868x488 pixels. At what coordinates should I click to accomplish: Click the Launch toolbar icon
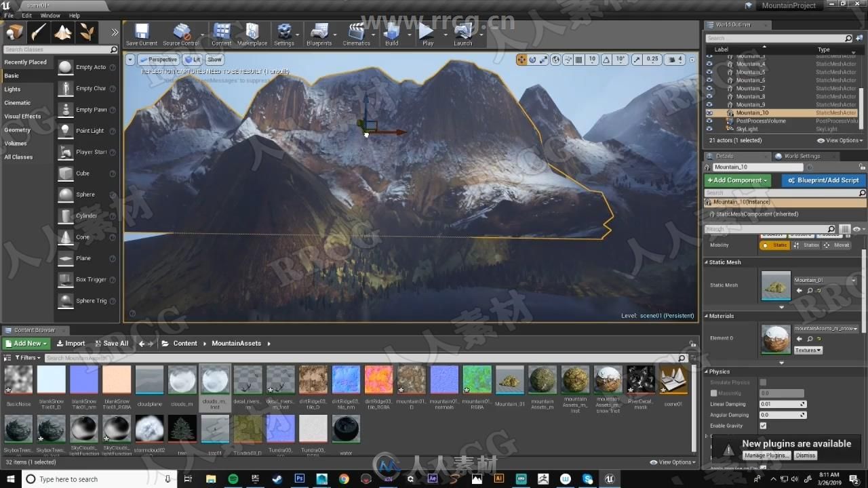[x=463, y=34]
